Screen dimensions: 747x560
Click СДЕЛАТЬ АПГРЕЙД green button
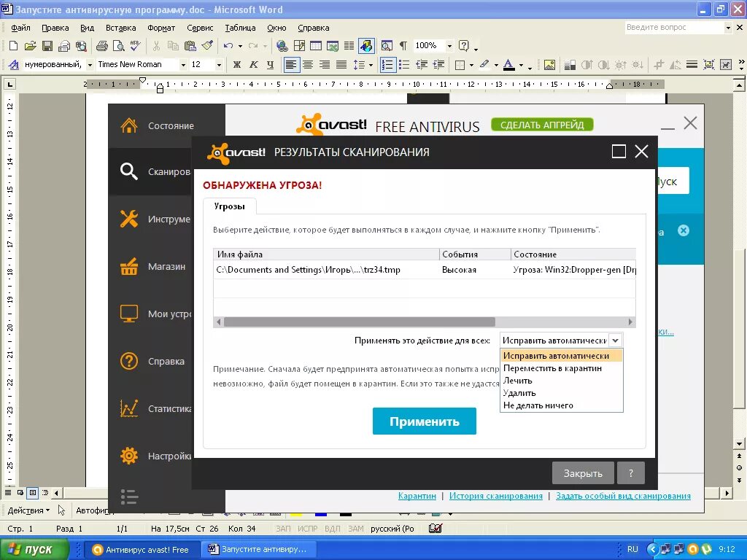pos(542,125)
